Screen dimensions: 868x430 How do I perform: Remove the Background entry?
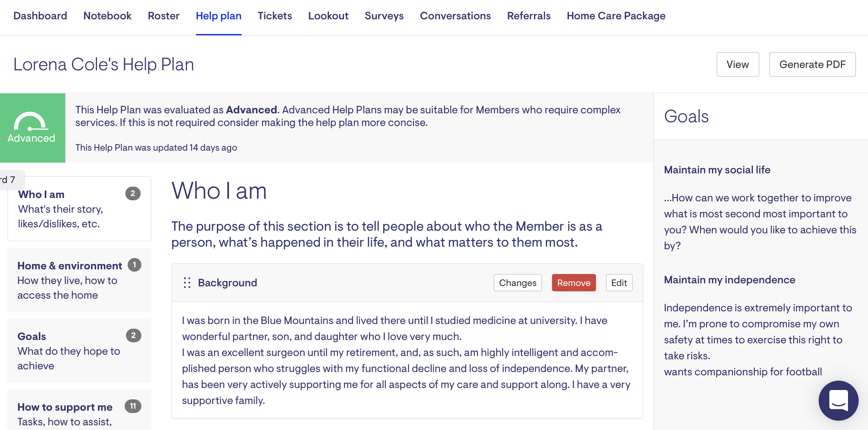point(573,282)
